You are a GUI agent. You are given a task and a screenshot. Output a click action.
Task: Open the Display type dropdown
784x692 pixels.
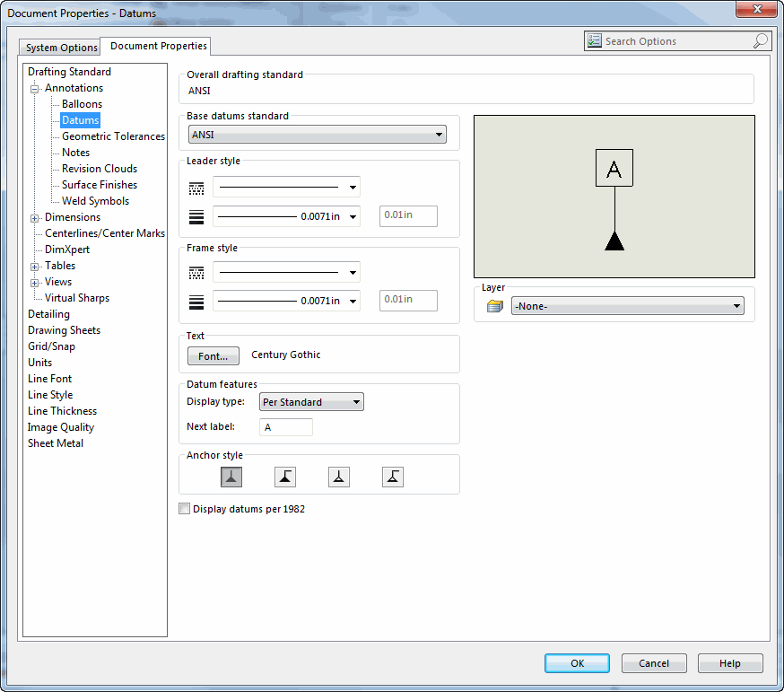[311, 402]
